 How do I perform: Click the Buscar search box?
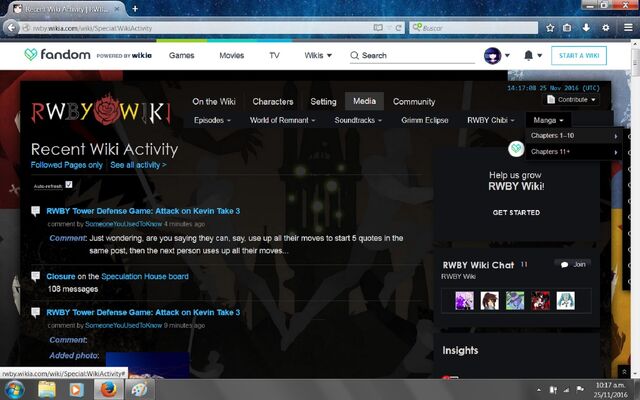tap(473, 28)
